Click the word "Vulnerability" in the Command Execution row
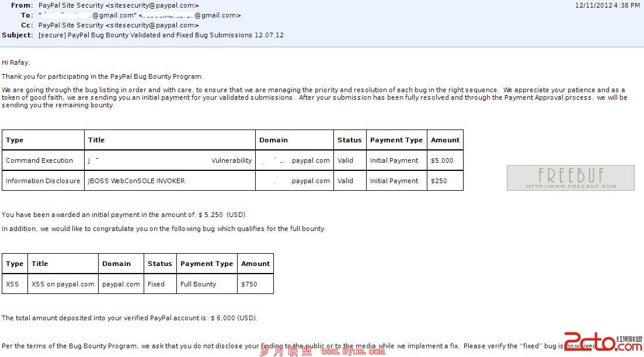 pyautogui.click(x=232, y=160)
